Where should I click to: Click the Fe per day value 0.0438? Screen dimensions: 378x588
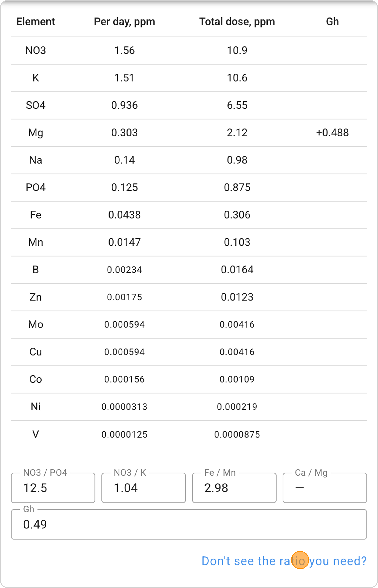click(124, 215)
